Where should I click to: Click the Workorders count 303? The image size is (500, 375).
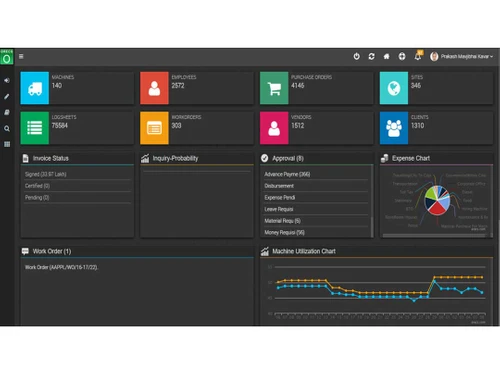(176, 126)
